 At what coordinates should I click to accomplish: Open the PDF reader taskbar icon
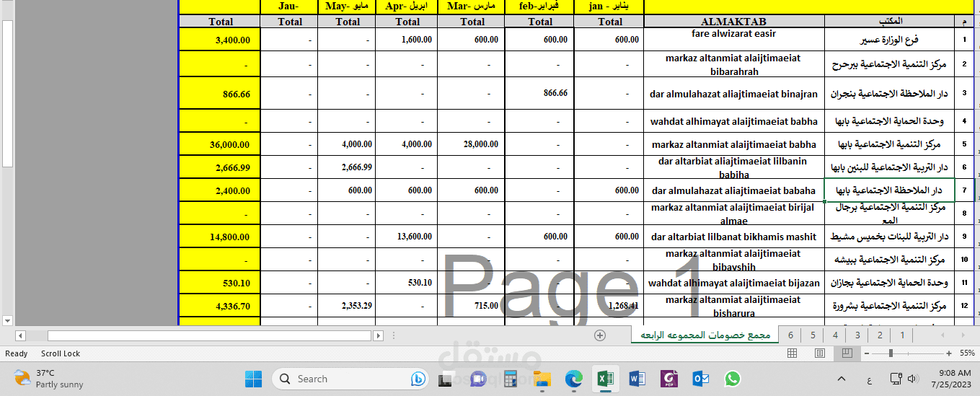pos(669,379)
